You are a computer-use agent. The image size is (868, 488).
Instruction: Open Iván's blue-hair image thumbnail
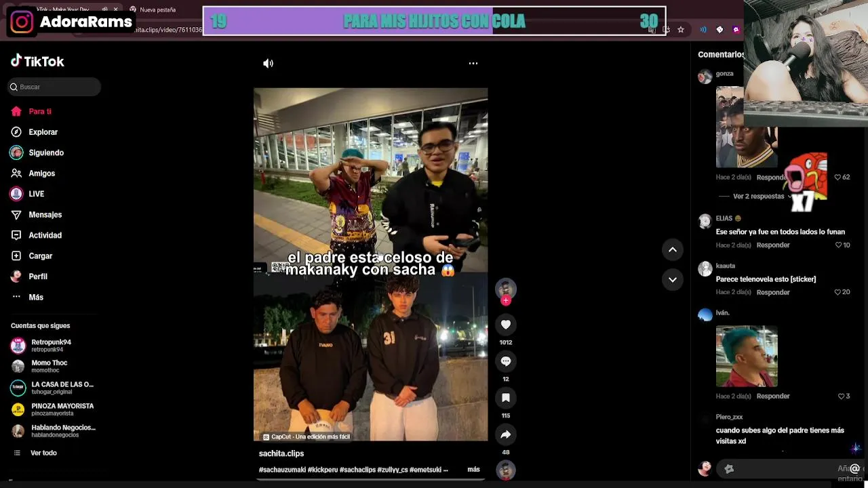[x=747, y=357]
